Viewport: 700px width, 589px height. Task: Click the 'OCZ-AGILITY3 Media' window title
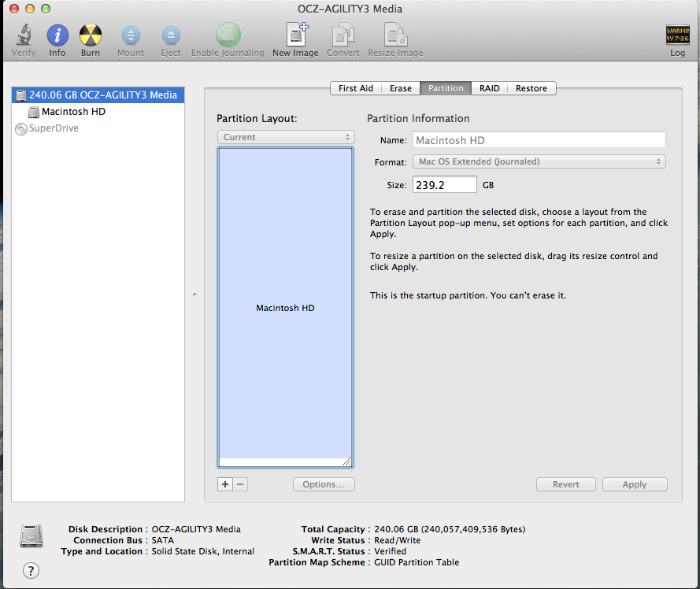point(350,9)
